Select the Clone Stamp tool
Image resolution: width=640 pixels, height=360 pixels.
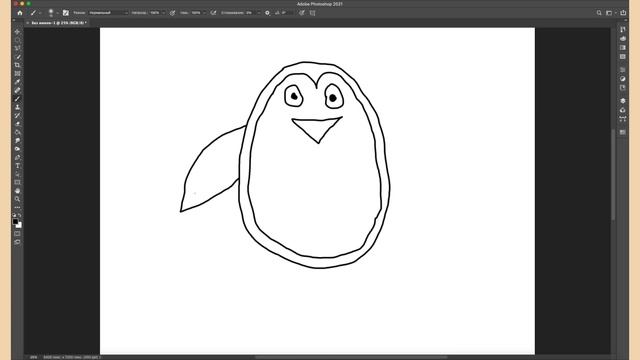point(17,107)
